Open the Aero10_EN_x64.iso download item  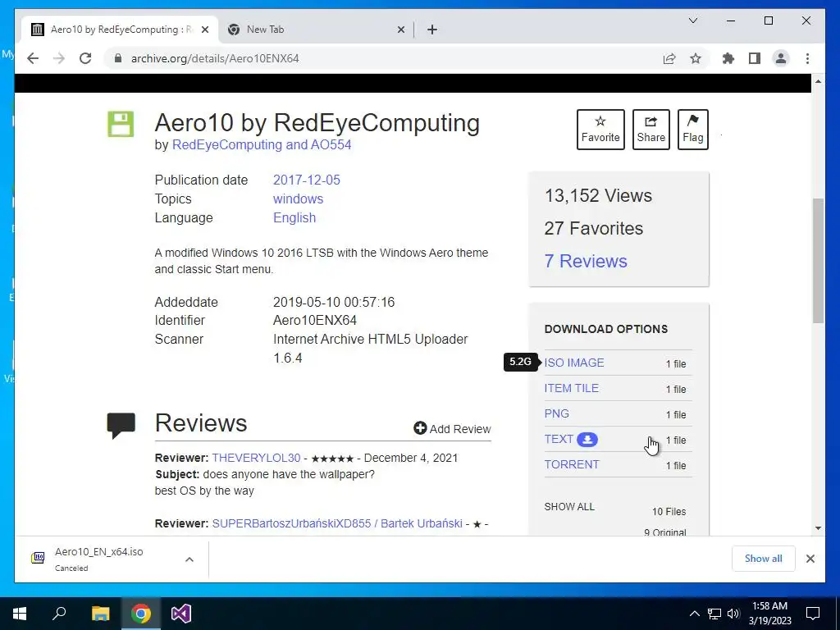click(x=99, y=559)
